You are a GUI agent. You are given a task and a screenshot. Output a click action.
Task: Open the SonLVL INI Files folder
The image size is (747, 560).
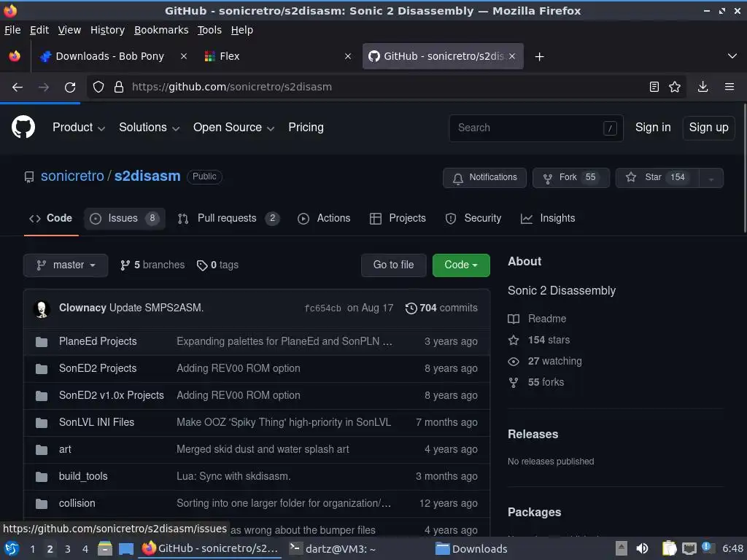coord(96,422)
